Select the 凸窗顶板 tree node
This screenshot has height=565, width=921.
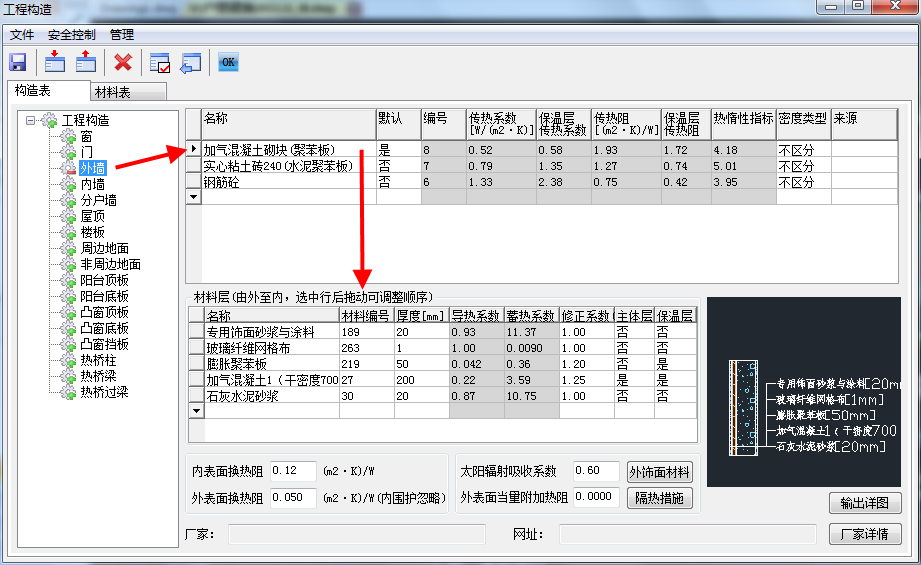(105, 312)
